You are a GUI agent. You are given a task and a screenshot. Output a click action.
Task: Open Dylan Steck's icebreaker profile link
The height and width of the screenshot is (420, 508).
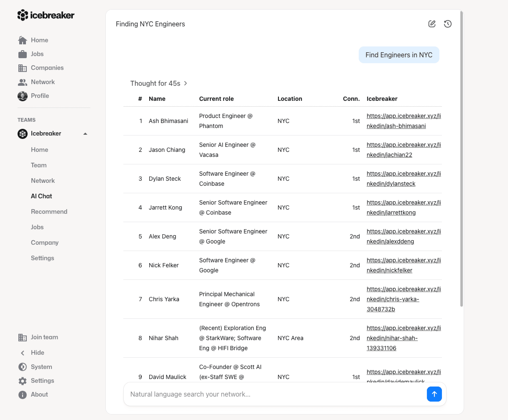pyautogui.click(x=403, y=179)
